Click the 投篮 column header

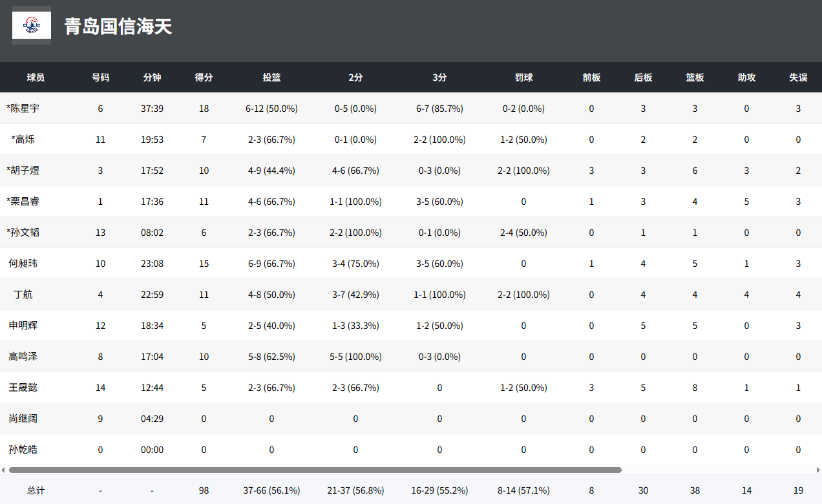click(x=271, y=78)
